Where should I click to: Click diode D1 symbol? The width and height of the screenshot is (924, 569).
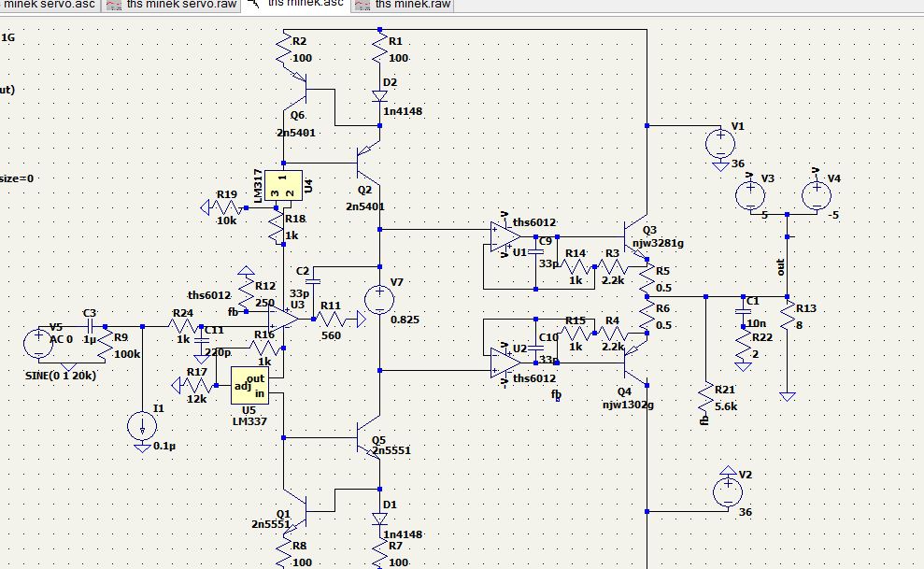click(379, 519)
